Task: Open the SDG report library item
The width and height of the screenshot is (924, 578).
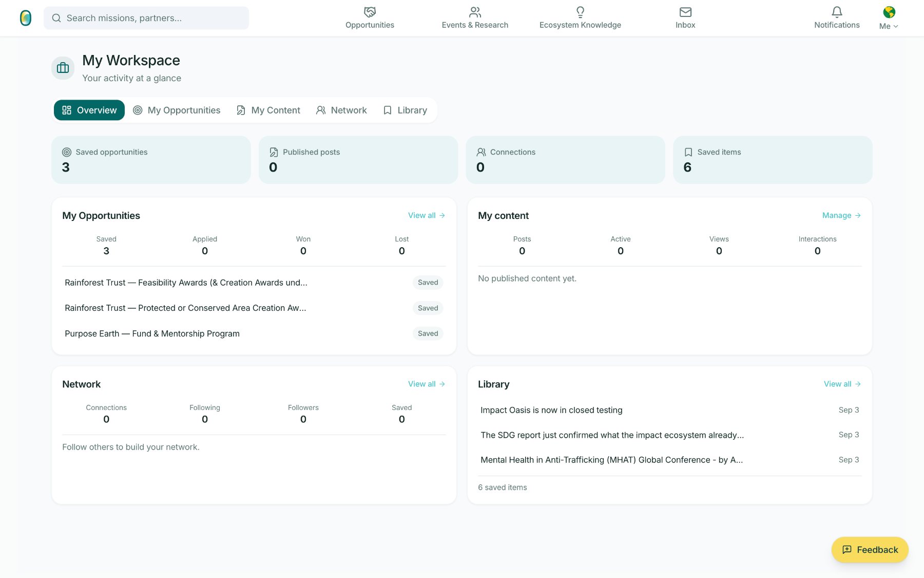Action: click(x=670, y=435)
